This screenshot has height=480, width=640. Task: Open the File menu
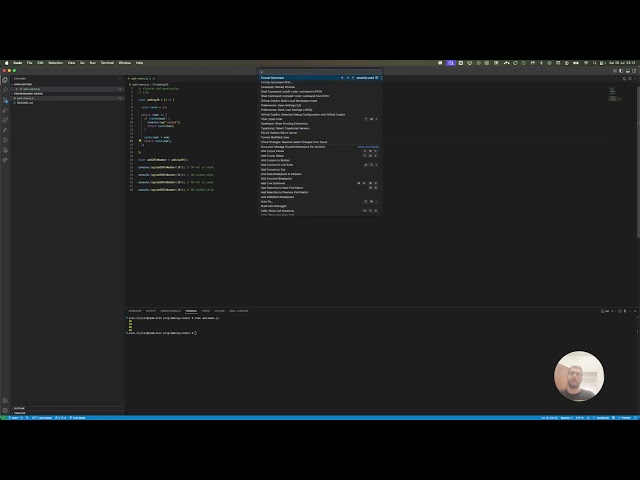point(29,63)
